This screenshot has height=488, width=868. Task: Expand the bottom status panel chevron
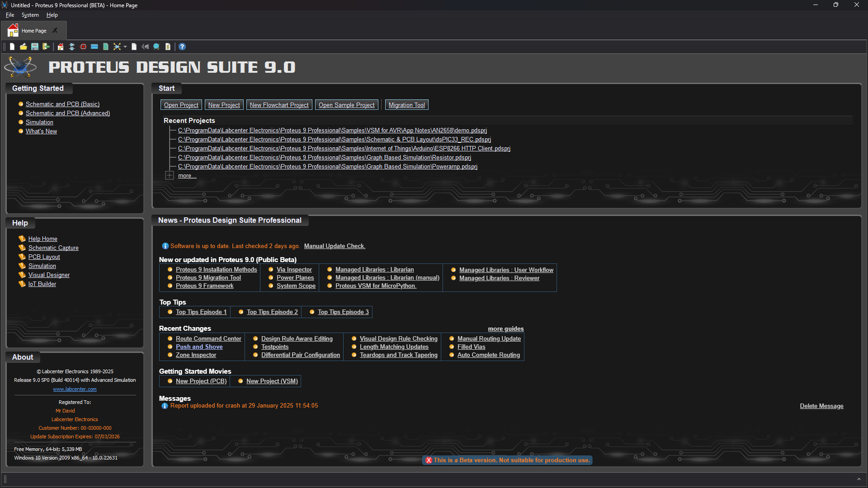859,479
